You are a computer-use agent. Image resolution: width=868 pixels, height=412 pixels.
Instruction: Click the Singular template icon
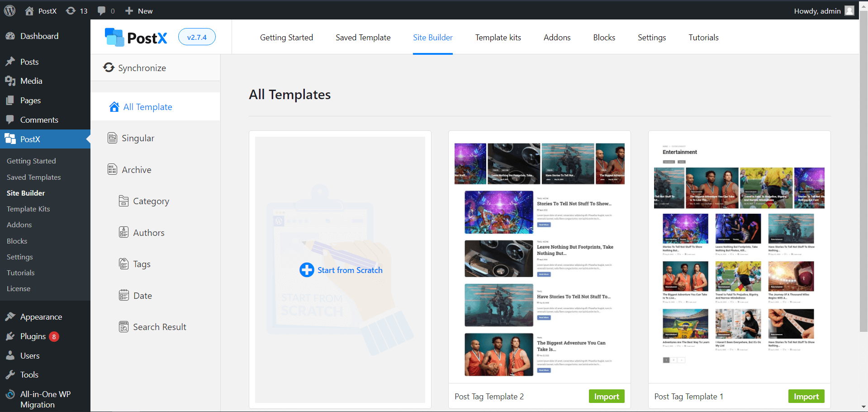pos(112,138)
